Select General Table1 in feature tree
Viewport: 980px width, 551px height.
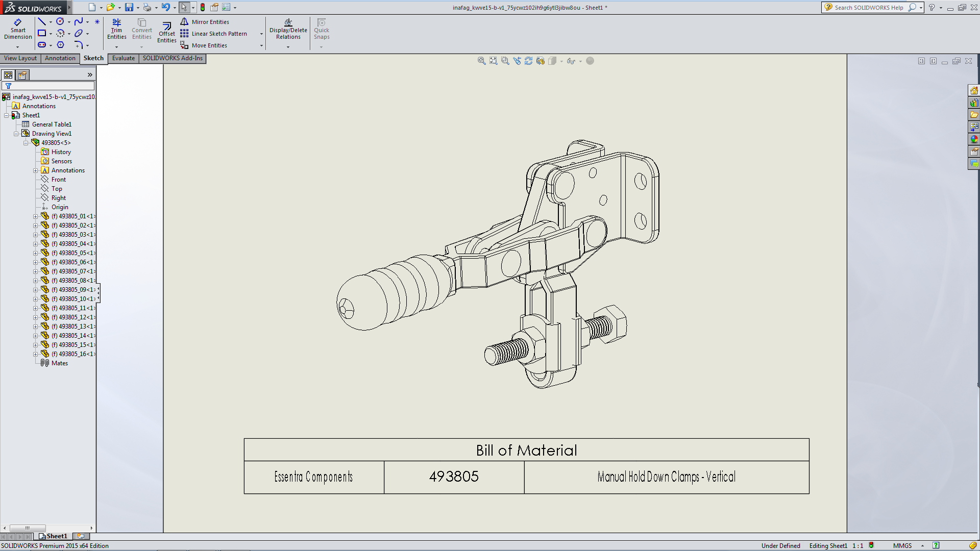pos(51,124)
